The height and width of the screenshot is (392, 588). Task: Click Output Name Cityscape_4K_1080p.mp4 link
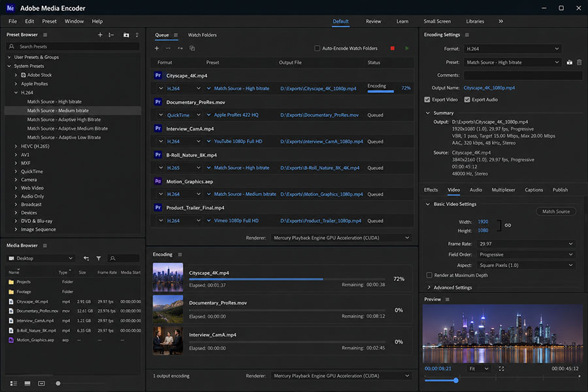[x=489, y=88]
